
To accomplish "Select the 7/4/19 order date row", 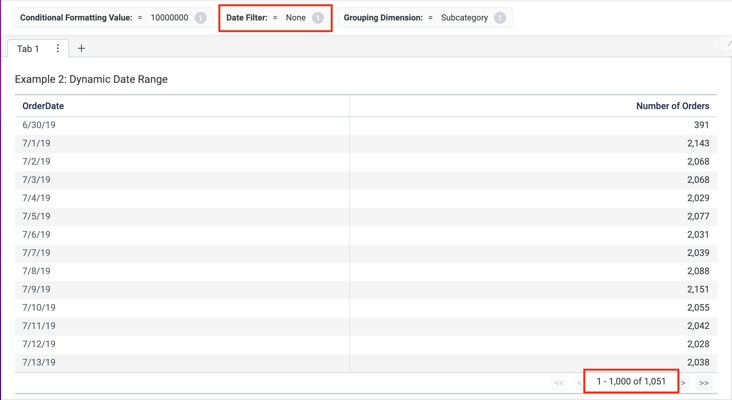I will click(36, 198).
